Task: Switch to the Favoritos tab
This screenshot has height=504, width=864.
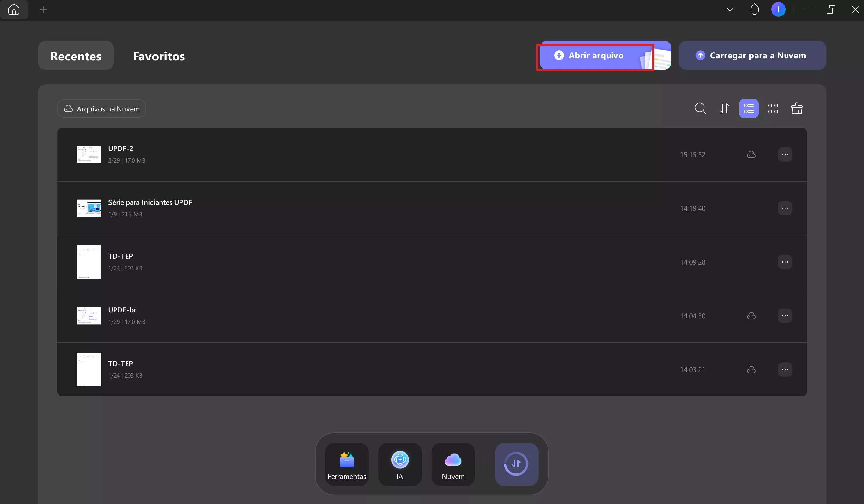Action: pos(159,56)
